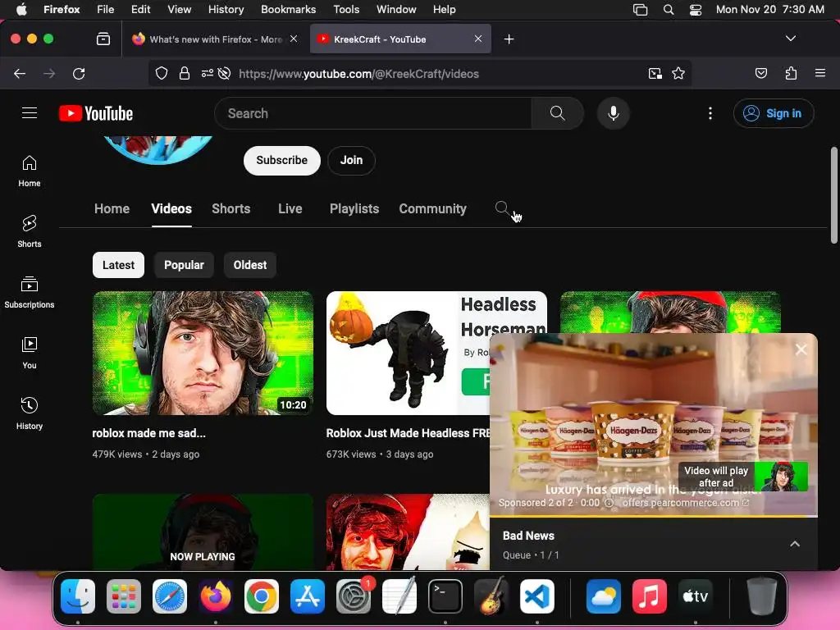Go to Home in the sidebar

30,171
